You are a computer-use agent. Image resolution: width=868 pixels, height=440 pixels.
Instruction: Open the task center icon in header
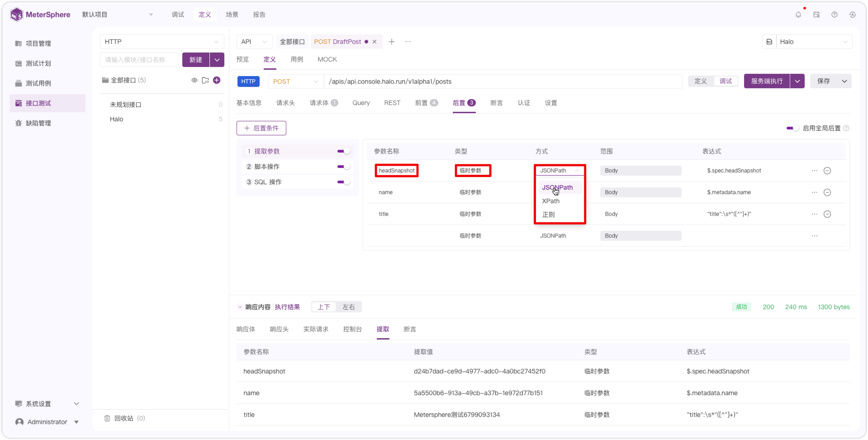[x=816, y=14]
